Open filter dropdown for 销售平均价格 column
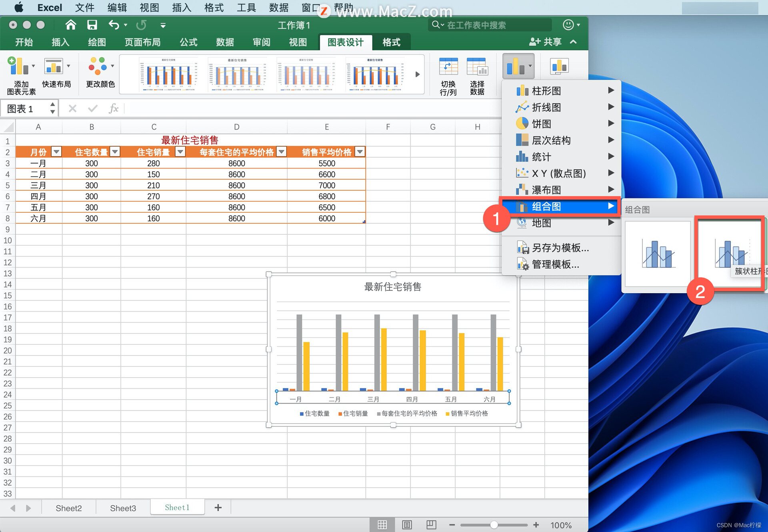The image size is (768, 532). 360,152
